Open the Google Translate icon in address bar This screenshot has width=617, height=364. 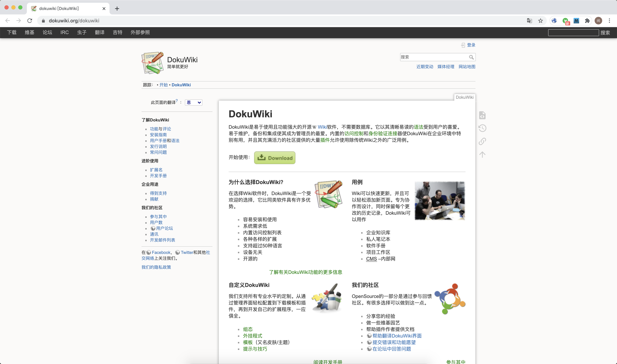click(529, 21)
